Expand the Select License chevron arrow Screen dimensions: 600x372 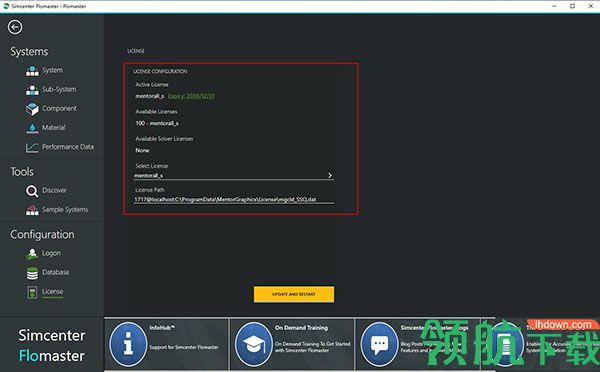pyautogui.click(x=330, y=175)
